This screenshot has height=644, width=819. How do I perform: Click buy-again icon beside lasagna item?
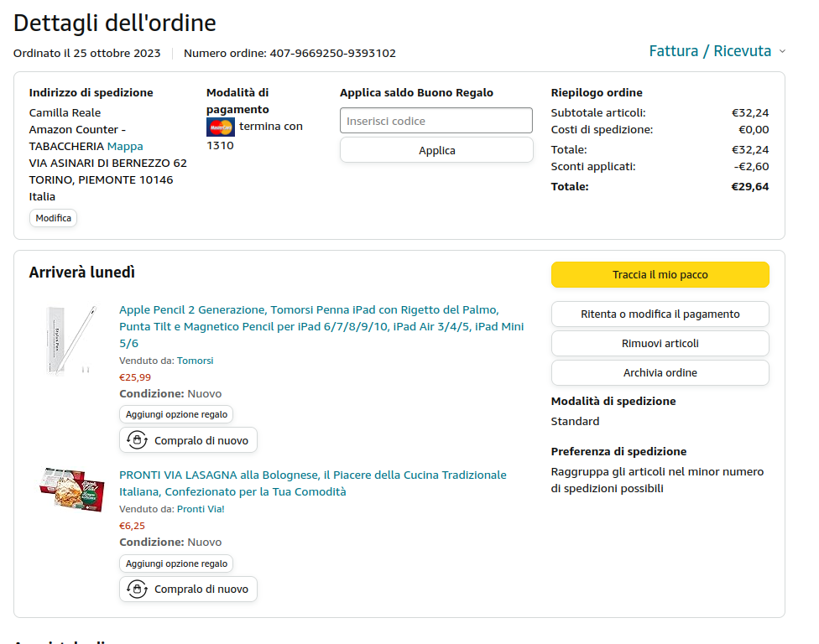(137, 589)
